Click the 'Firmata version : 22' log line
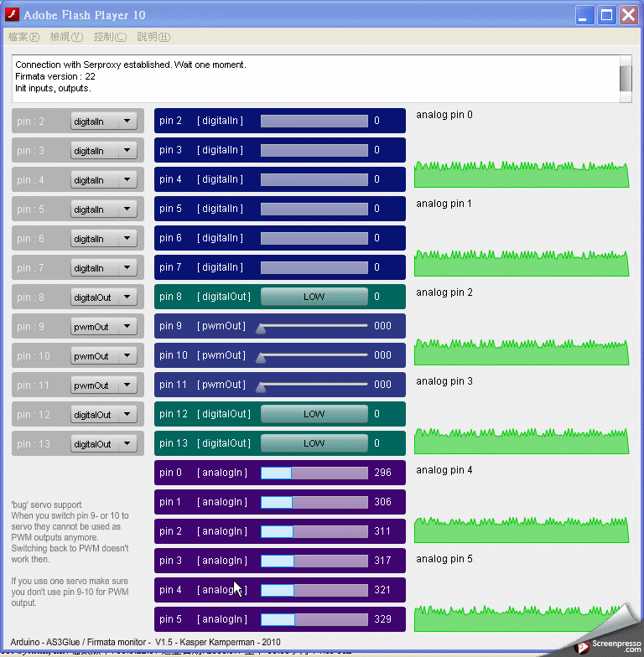The height and width of the screenshot is (657, 644). pos(55,77)
